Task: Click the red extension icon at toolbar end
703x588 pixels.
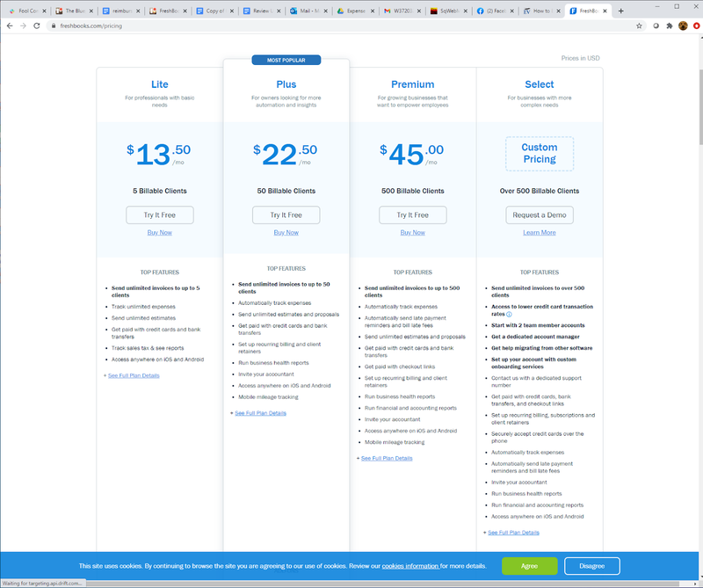Action: 697,26
